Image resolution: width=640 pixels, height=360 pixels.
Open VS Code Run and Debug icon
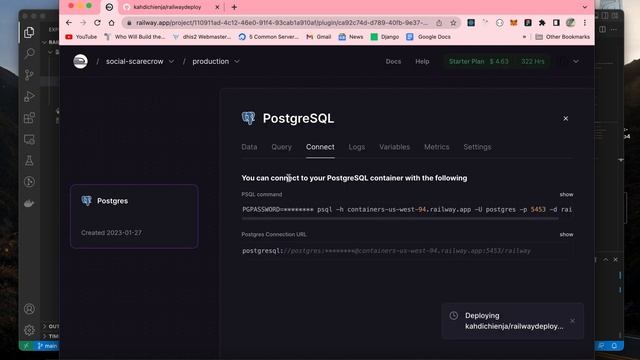[x=29, y=96]
